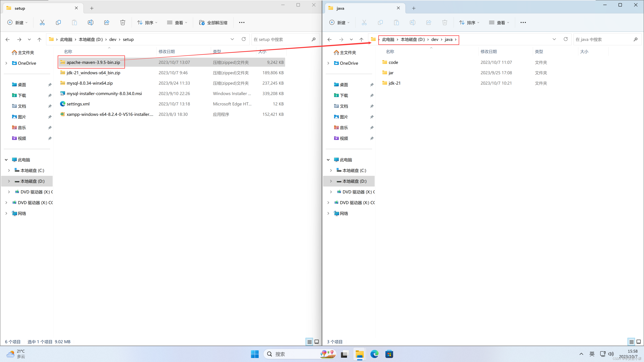Open more options ellipsis in java window
The width and height of the screenshot is (644, 362).
[523, 22]
